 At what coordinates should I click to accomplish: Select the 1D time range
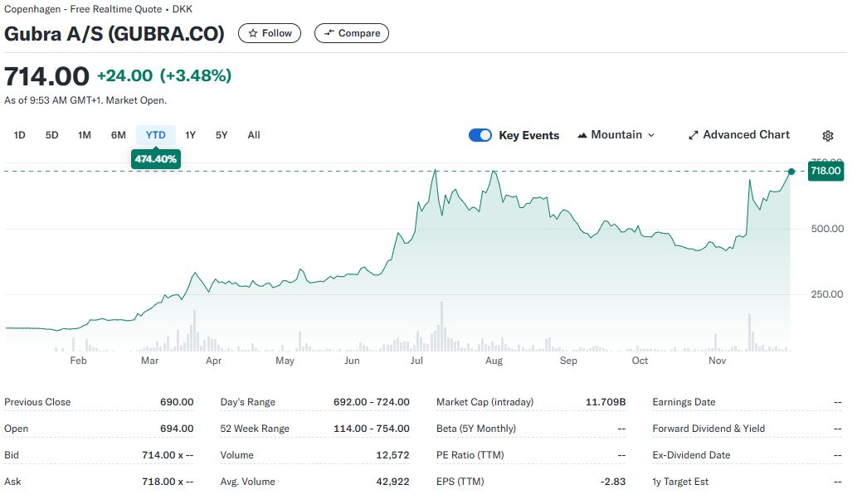pos(20,135)
